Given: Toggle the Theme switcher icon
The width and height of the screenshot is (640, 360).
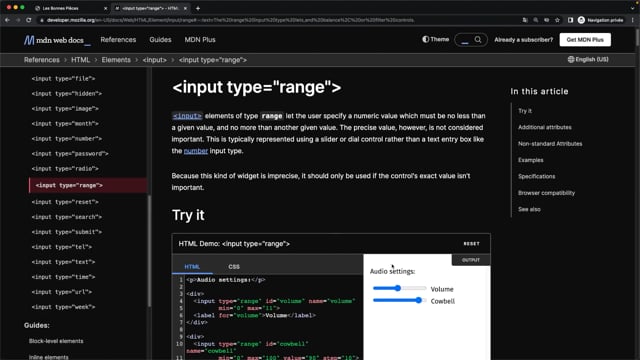Looking at the screenshot, I should 426,39.
